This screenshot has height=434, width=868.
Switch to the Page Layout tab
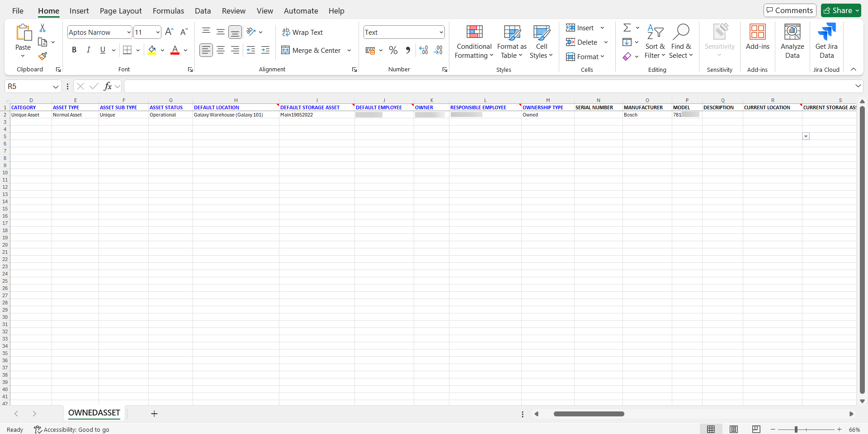(121, 11)
